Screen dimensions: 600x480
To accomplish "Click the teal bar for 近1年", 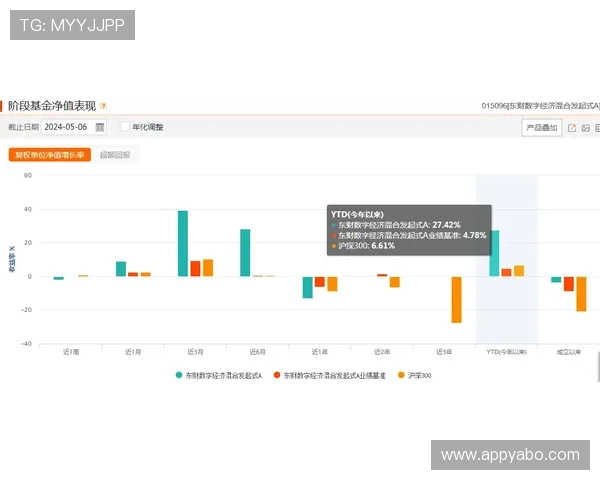I will pyautogui.click(x=308, y=287).
